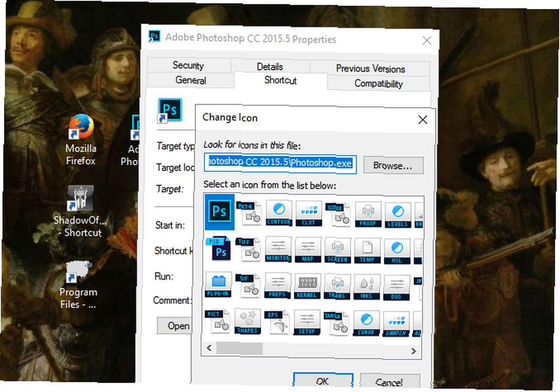The width and height of the screenshot is (560, 392).
Task: Choose the CLUT icon
Action: [x=309, y=214]
